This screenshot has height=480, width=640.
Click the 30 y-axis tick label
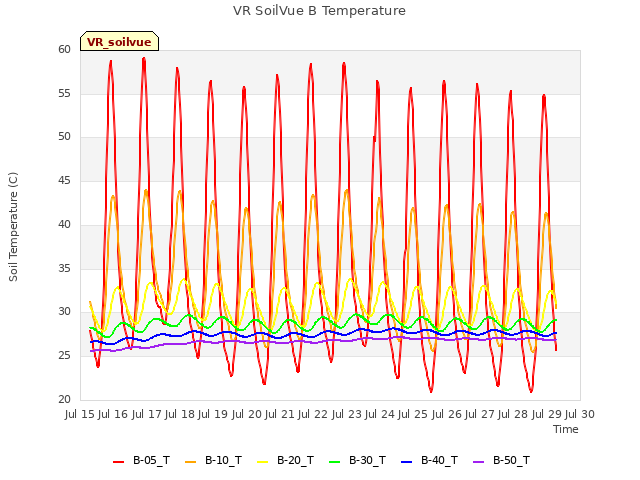pos(64,312)
